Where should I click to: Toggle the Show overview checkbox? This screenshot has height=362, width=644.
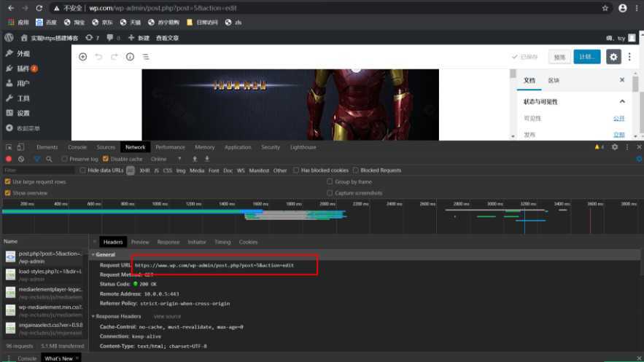[x=7, y=193]
